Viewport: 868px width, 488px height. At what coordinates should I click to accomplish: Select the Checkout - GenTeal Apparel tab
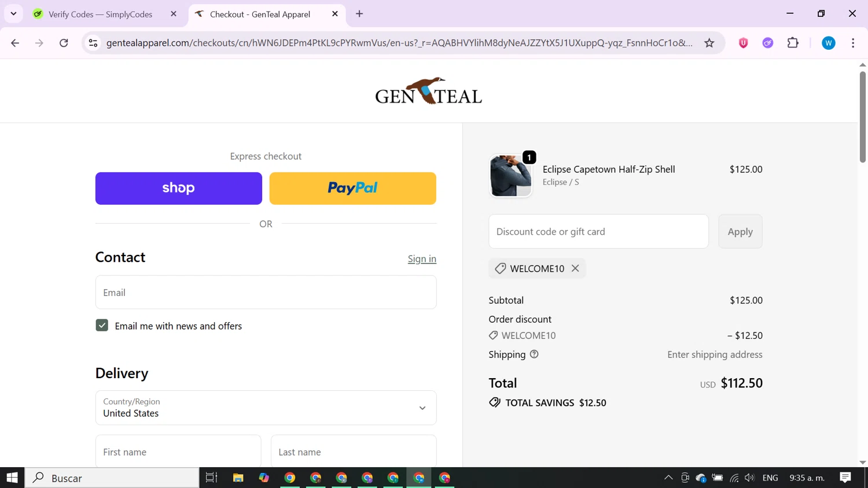[x=260, y=14]
